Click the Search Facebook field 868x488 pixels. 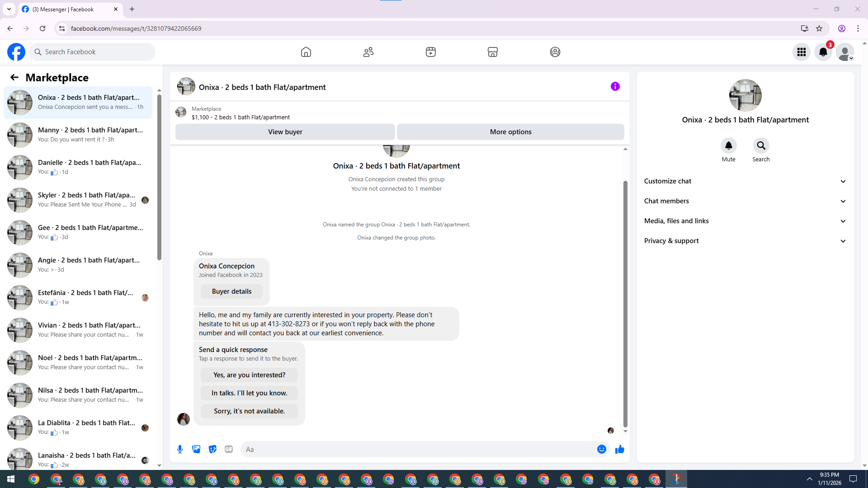[92, 52]
